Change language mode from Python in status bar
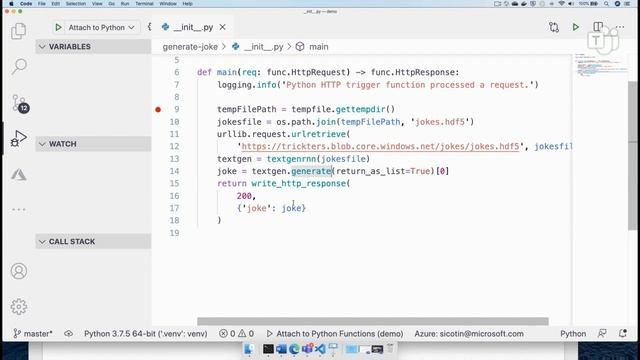The height and width of the screenshot is (360, 640). [x=573, y=333]
